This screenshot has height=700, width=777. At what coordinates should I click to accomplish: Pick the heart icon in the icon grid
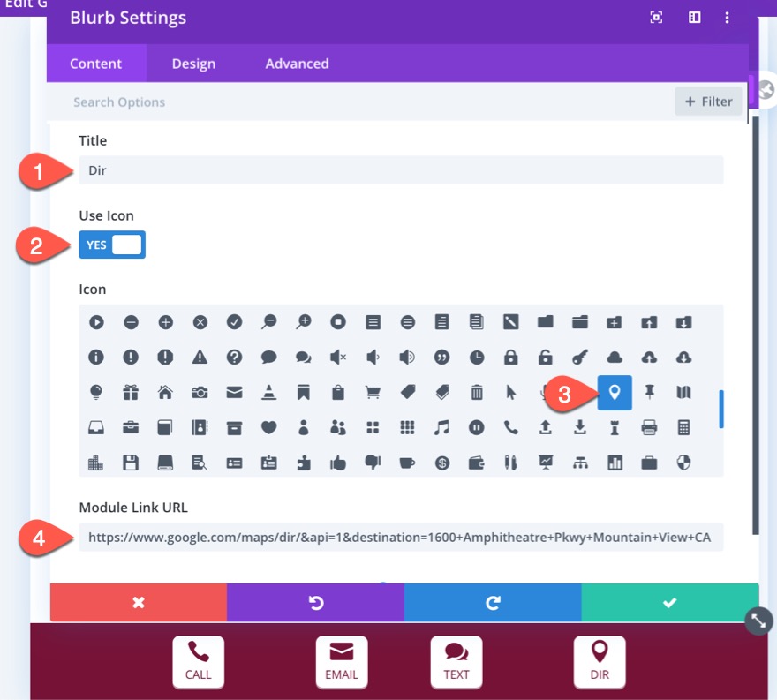point(268,427)
